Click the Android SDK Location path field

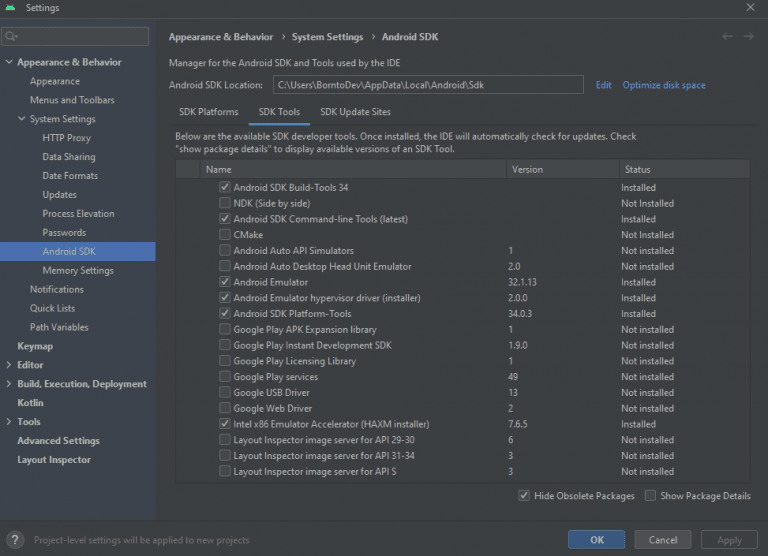(x=427, y=86)
